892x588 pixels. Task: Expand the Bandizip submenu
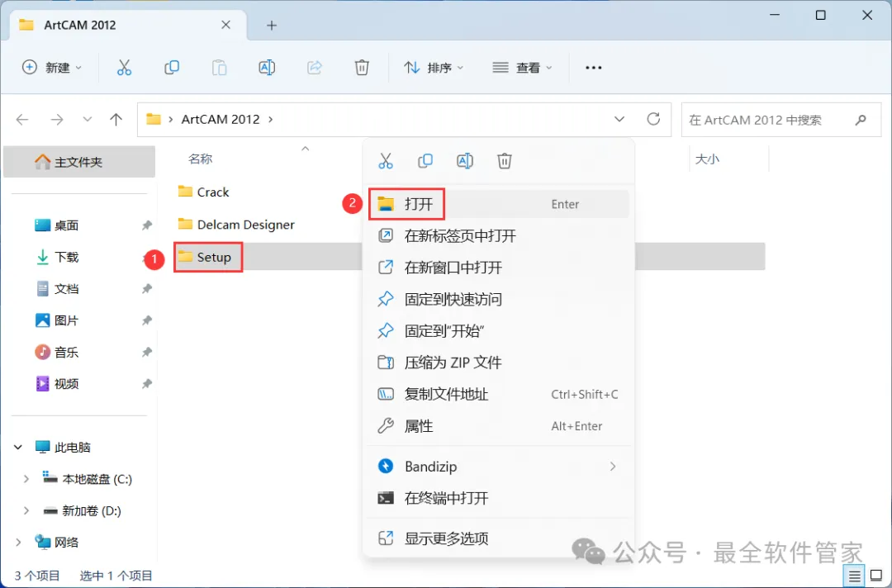pyautogui.click(x=499, y=467)
